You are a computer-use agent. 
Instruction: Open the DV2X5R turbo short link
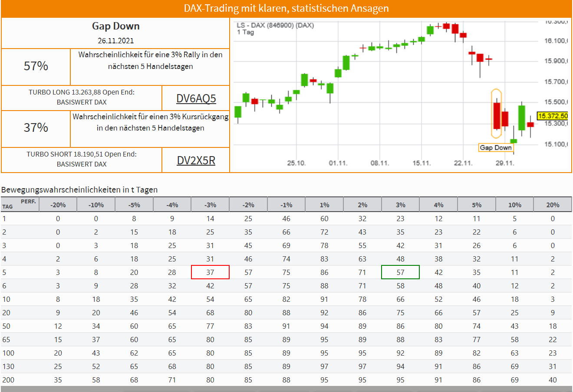click(x=196, y=160)
